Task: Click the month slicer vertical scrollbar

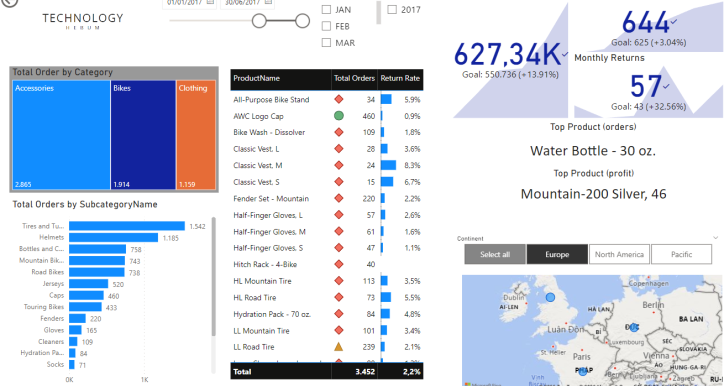Action: 379,13
